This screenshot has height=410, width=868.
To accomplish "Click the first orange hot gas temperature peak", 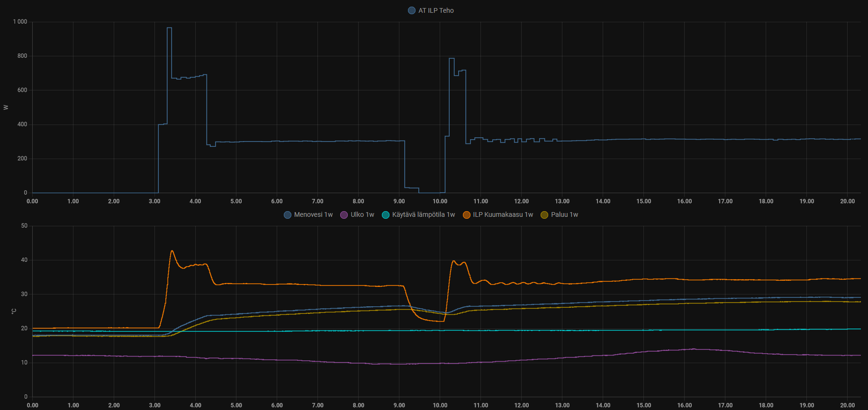I will [x=172, y=251].
